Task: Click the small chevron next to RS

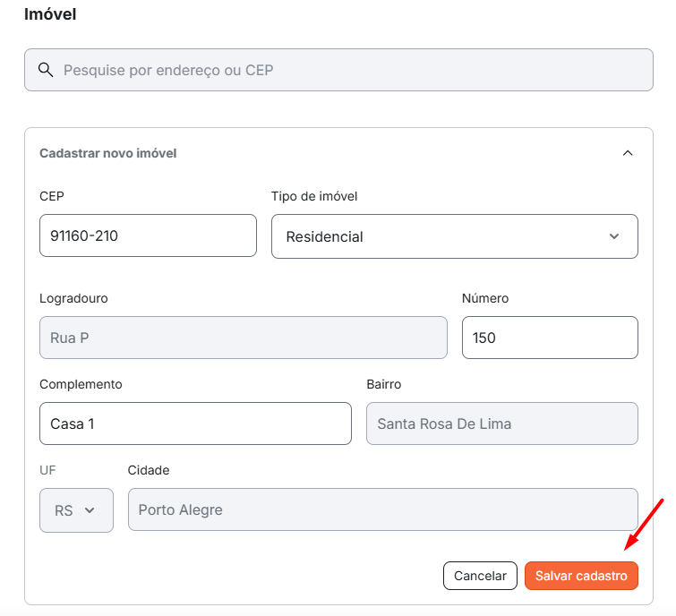Action: point(90,510)
